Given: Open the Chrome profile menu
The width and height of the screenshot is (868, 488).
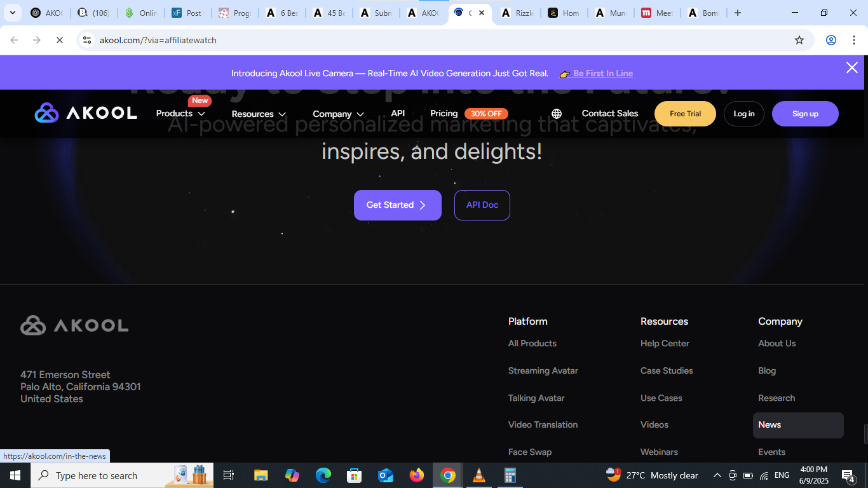Looking at the screenshot, I should pos(831,40).
